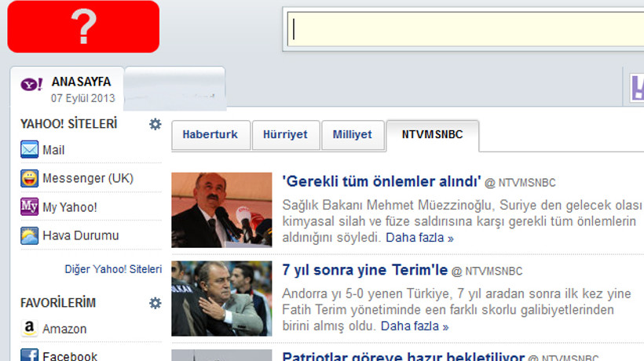This screenshot has width=644, height=361.
Task: Open thumbnail of minister at microphones
Action: [221, 210]
